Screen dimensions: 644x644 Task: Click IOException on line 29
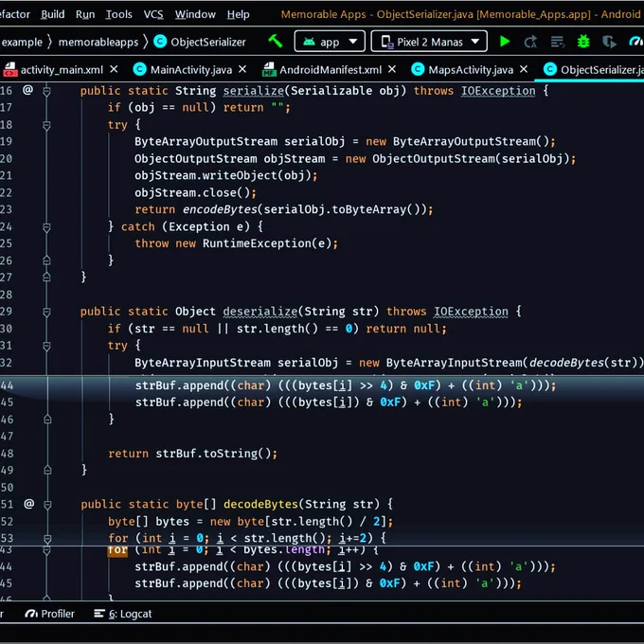[x=471, y=312]
